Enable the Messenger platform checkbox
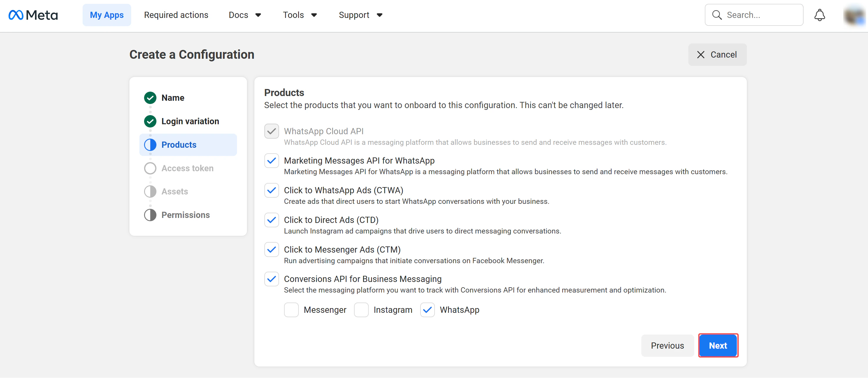 point(291,310)
